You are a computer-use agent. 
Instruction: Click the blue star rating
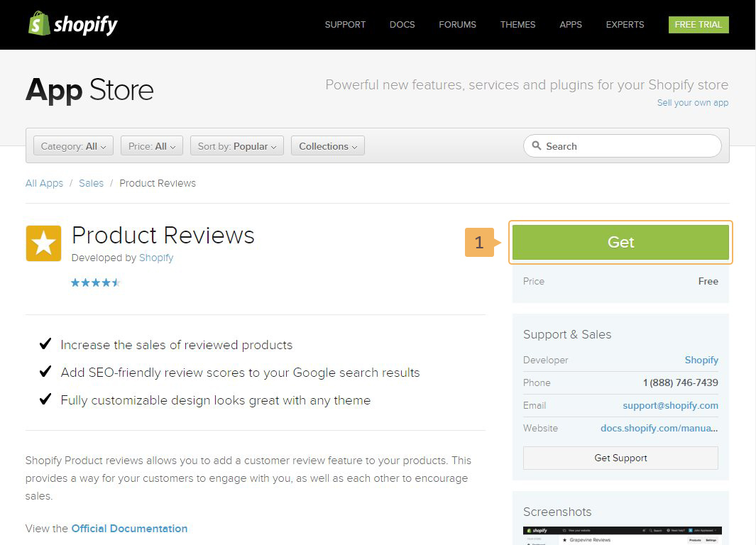point(95,282)
